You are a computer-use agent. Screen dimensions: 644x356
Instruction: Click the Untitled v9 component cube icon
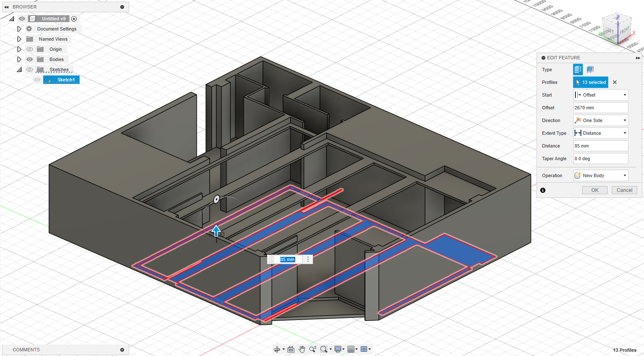(x=32, y=19)
